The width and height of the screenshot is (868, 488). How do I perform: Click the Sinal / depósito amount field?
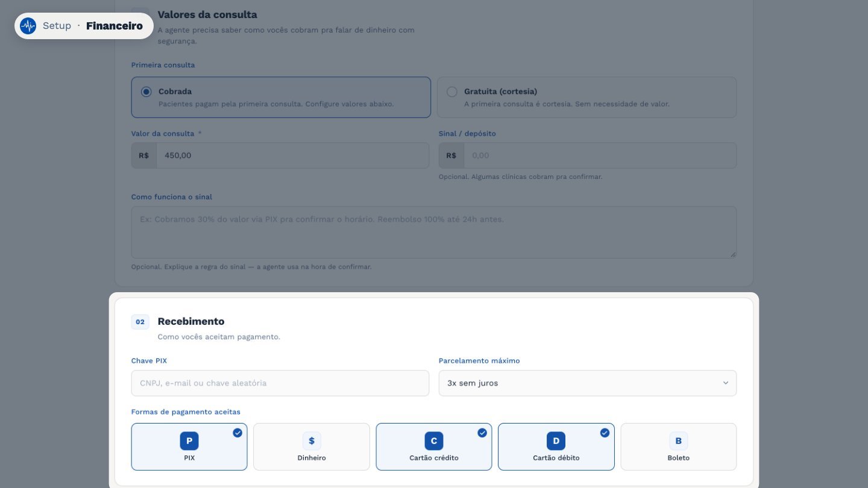(x=600, y=155)
